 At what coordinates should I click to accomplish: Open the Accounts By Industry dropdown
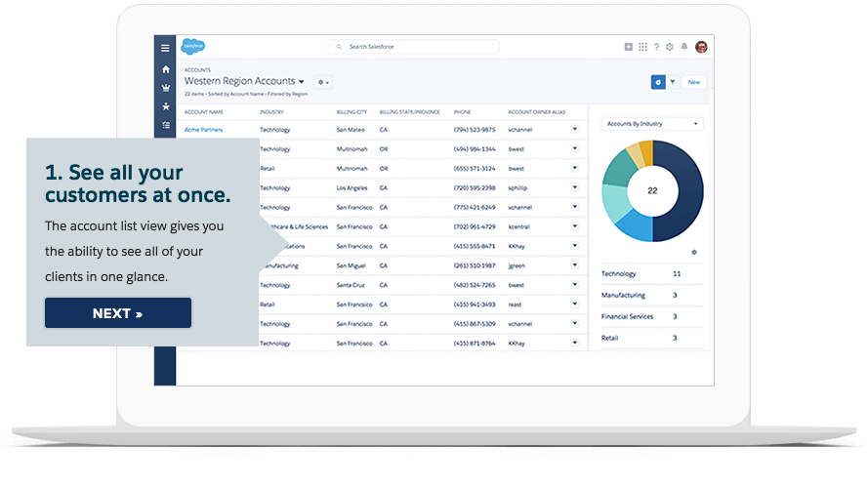652,124
